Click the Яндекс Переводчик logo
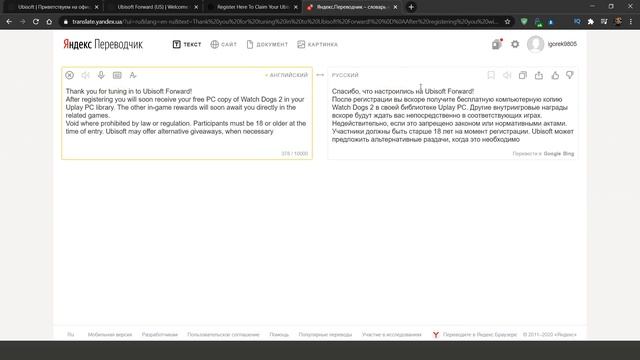The height and width of the screenshot is (360, 640). (x=103, y=44)
